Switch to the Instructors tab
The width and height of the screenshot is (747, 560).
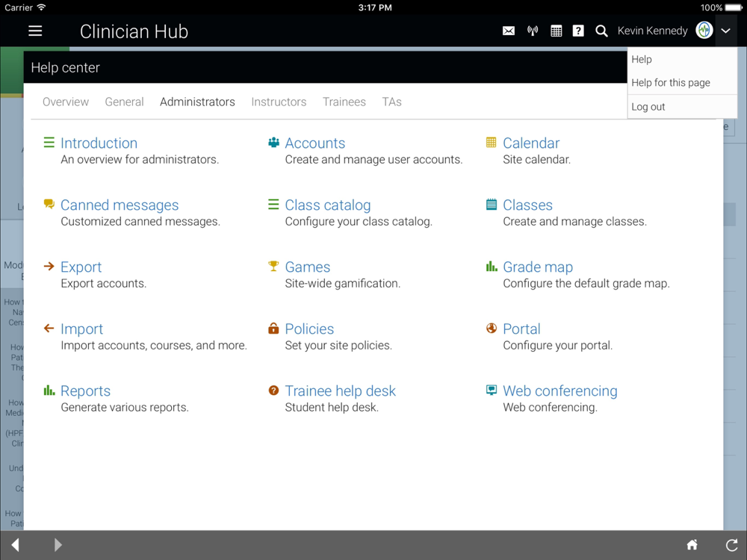point(279,102)
